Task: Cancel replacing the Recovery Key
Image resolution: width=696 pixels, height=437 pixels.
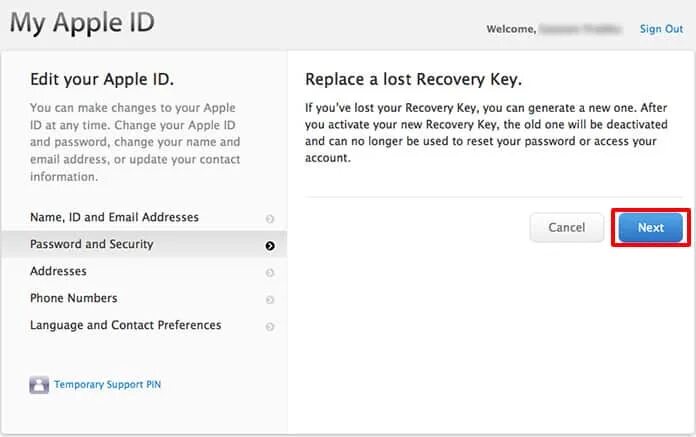Action: (566, 227)
